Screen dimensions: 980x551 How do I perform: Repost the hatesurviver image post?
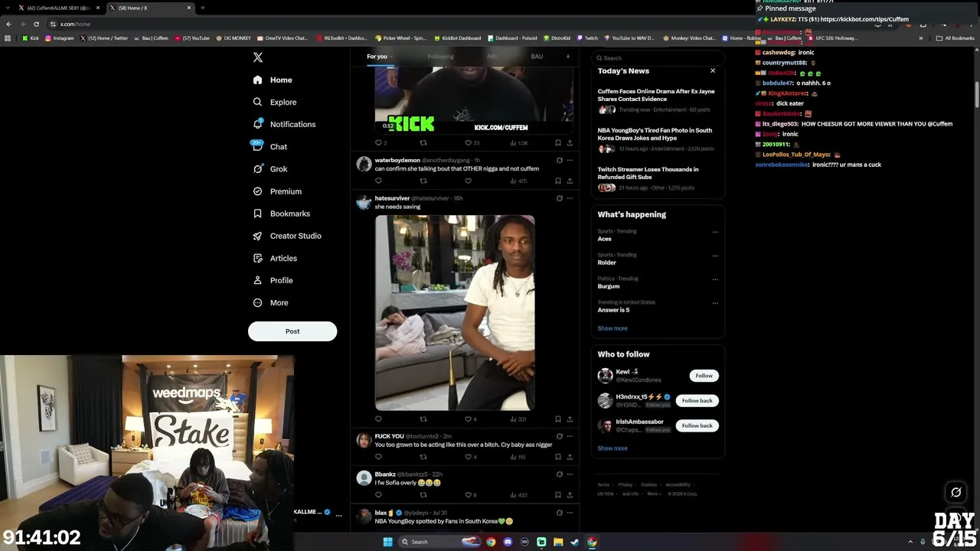[x=423, y=419]
